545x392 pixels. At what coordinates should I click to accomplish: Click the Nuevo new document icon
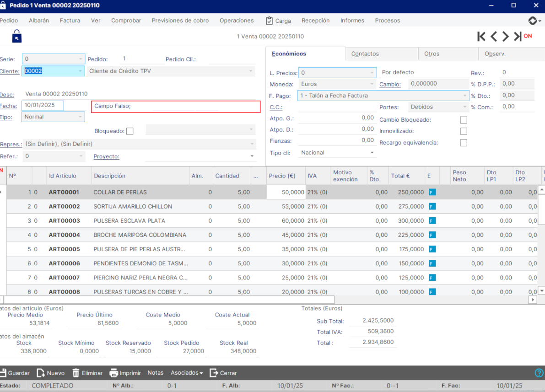pos(41,373)
